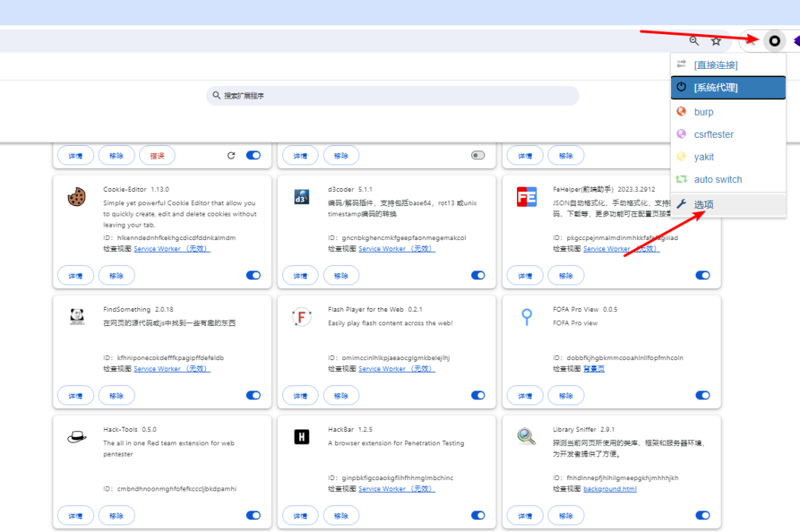Viewport: 800px width, 532px height.
Task: Click the d3coder extension icon
Action: pyautogui.click(x=301, y=196)
